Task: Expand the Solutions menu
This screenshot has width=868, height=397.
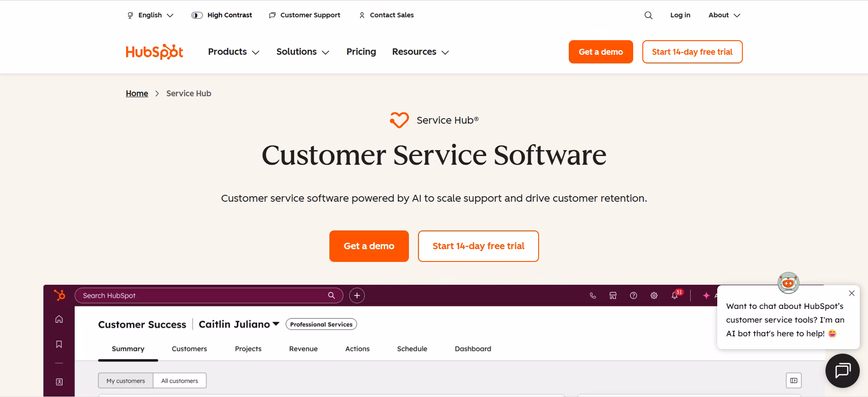Action: 302,52
